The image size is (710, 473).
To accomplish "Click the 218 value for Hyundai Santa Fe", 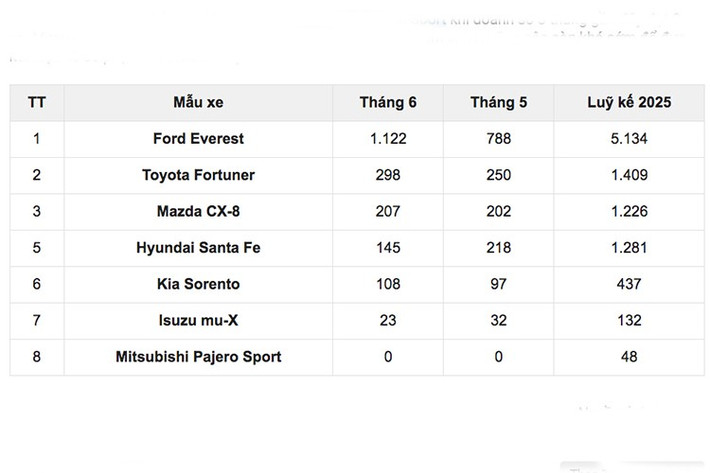I will (x=498, y=247).
